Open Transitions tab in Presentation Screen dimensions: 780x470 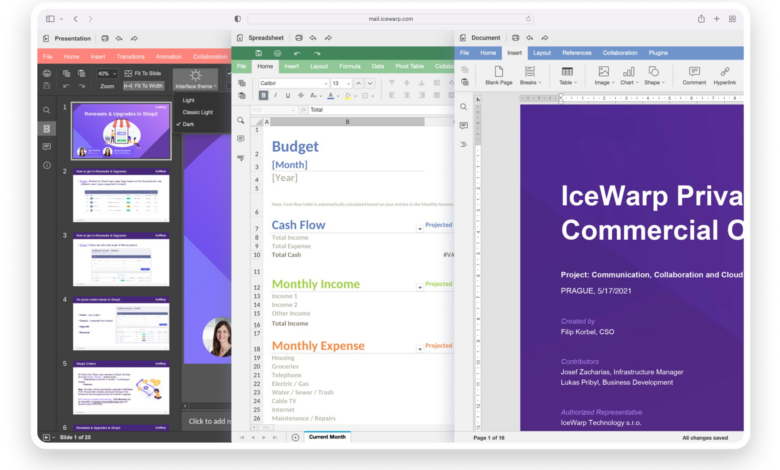[130, 57]
